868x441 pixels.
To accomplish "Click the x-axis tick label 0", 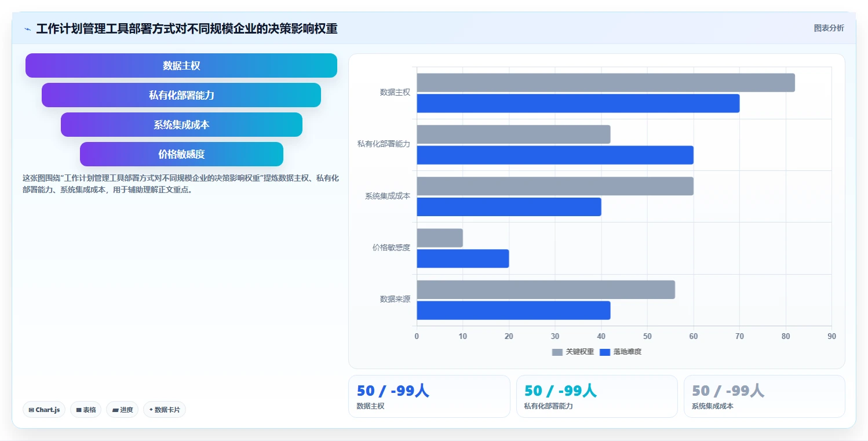I will (x=417, y=337).
